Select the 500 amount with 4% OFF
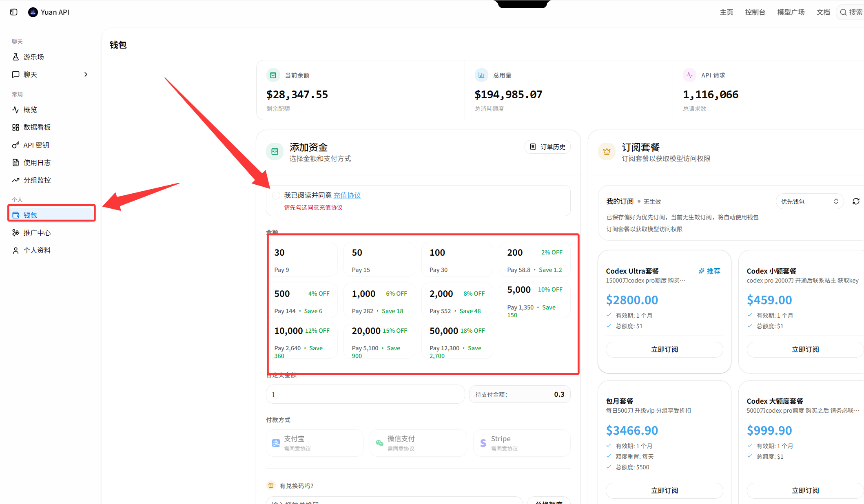 (x=302, y=301)
